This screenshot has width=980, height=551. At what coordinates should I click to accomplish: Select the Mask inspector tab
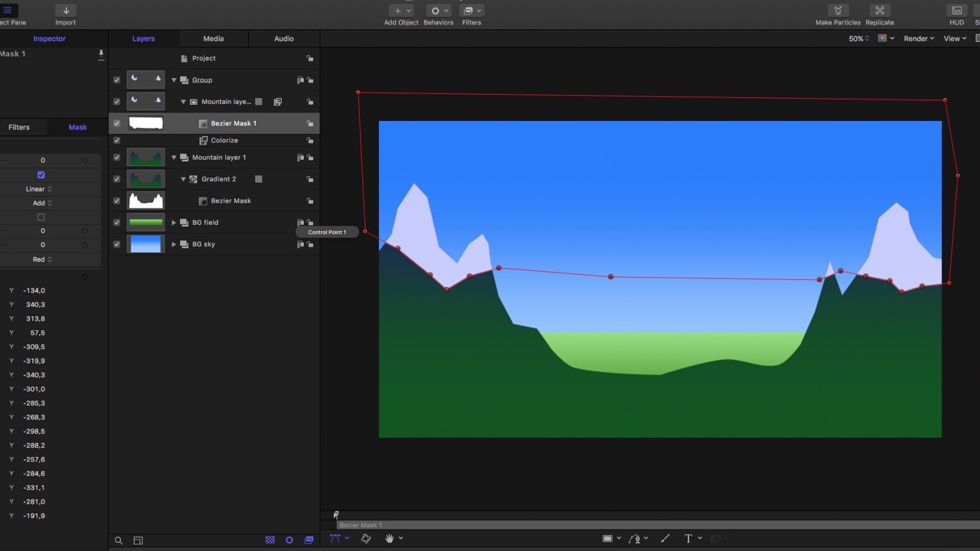coord(77,127)
